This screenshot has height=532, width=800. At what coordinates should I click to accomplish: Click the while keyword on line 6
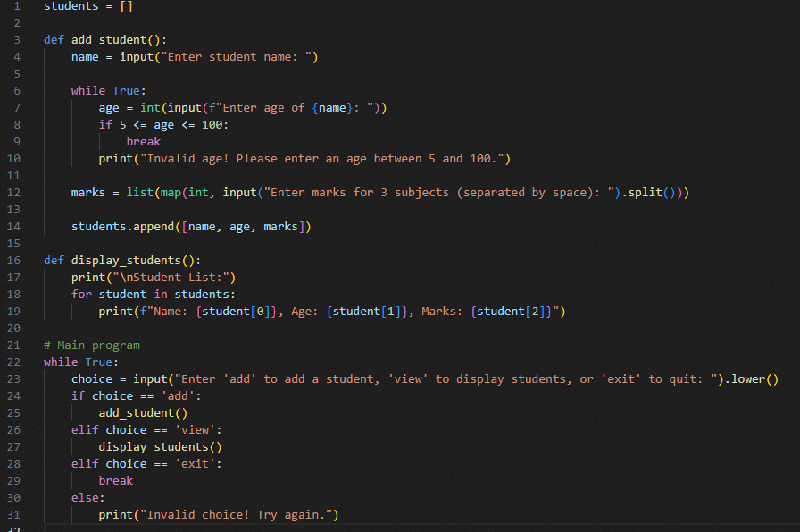pyautogui.click(x=88, y=91)
